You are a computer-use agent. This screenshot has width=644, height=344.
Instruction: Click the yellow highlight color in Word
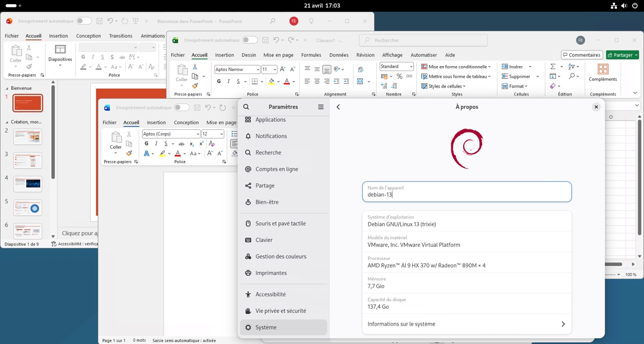click(x=162, y=153)
